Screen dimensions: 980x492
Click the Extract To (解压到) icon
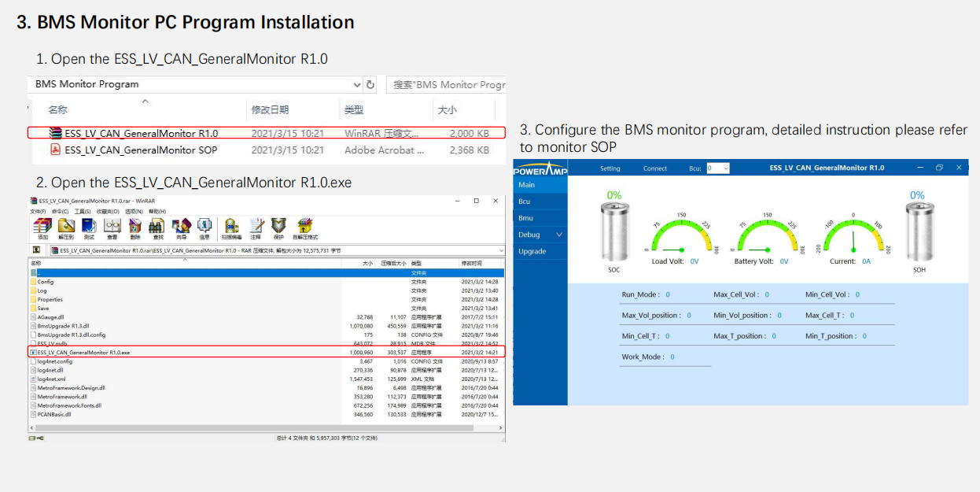click(x=65, y=228)
